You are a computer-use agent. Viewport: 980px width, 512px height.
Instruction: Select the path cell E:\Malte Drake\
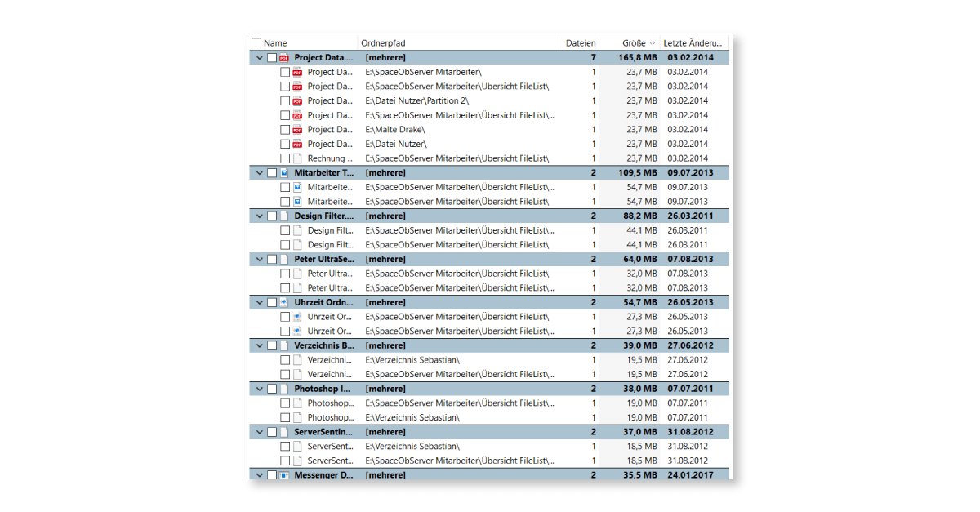(x=395, y=130)
